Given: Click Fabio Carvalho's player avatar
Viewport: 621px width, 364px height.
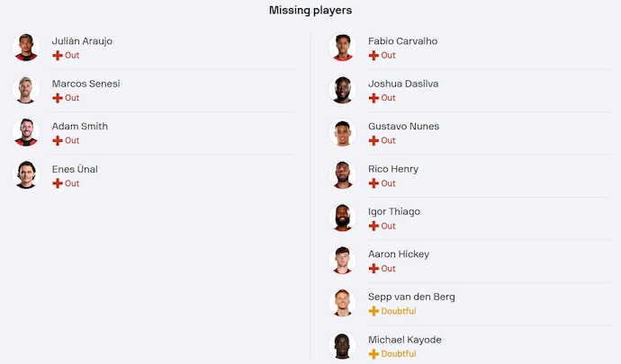Looking at the screenshot, I should coord(343,48).
